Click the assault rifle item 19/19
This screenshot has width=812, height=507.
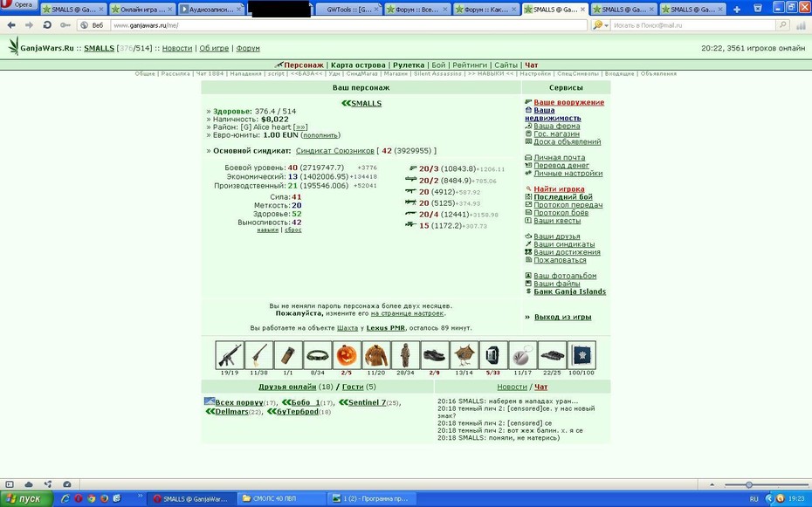[x=230, y=355]
